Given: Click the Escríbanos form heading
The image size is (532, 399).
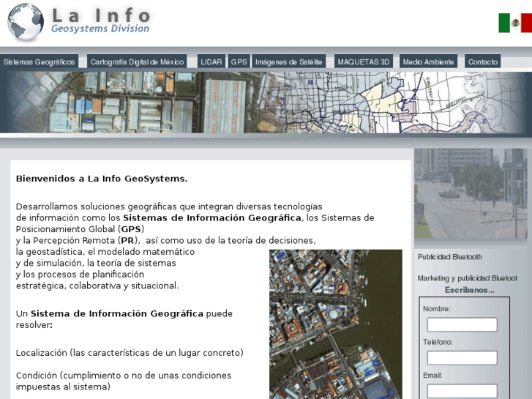Looking at the screenshot, I should (x=469, y=290).
